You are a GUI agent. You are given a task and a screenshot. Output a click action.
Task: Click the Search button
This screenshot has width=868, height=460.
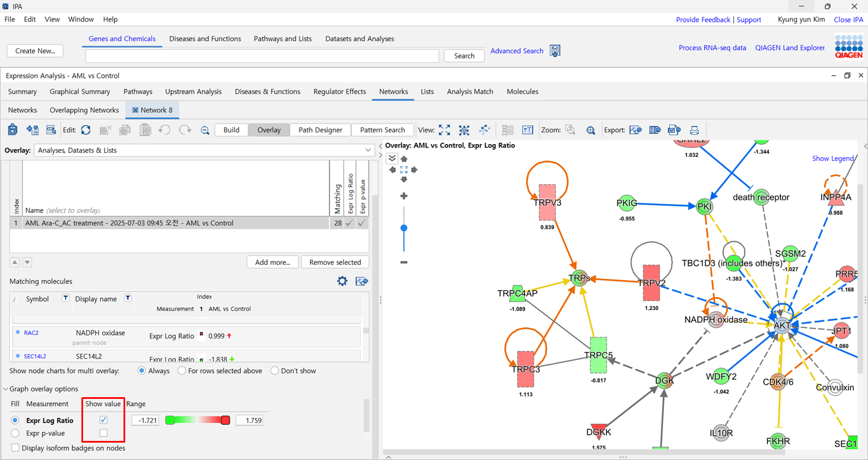[x=464, y=56]
